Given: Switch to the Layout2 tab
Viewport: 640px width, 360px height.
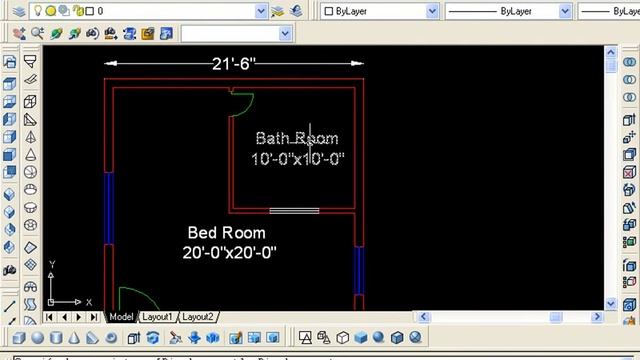Looking at the screenshot, I should tap(198, 317).
